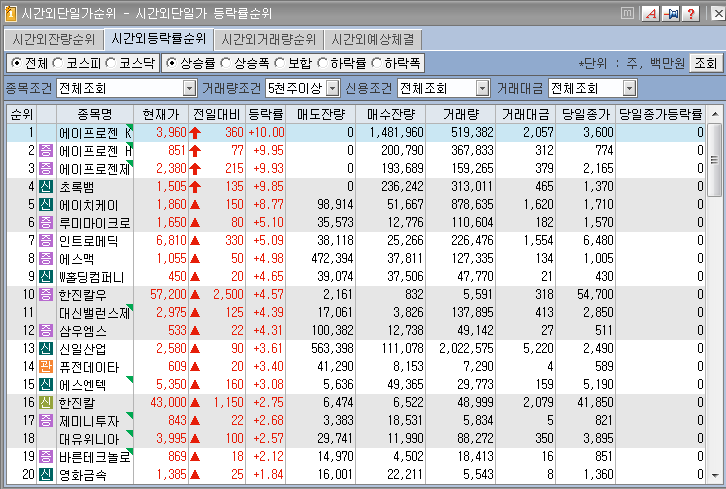Select the 상승폭 radio button
The image size is (726, 489).
226,63
